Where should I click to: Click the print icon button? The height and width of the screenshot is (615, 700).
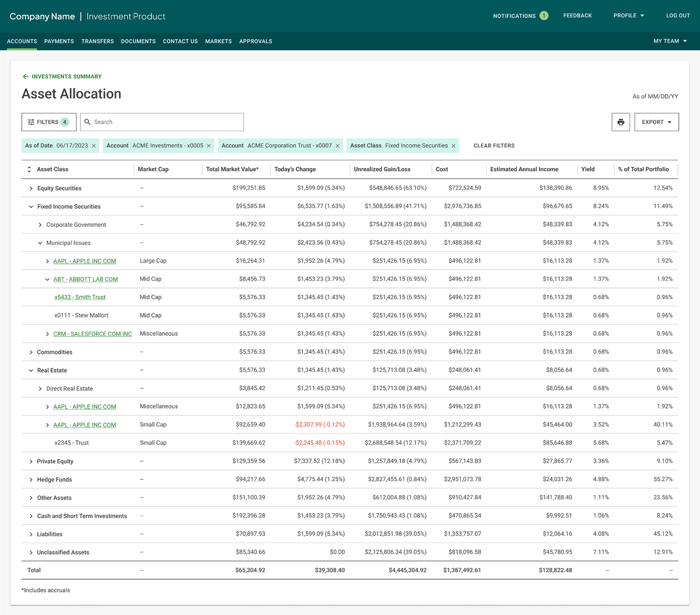(621, 122)
